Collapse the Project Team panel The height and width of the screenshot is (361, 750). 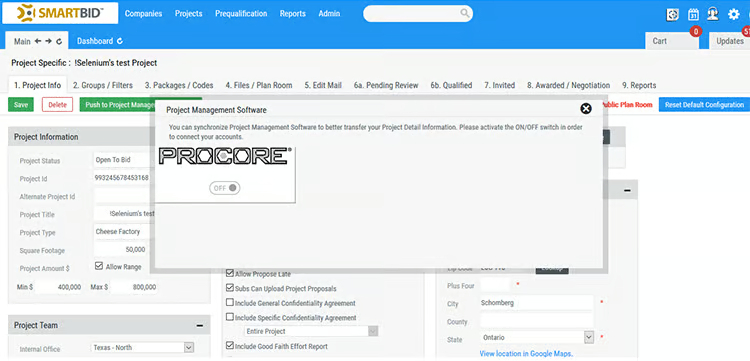[199, 326]
